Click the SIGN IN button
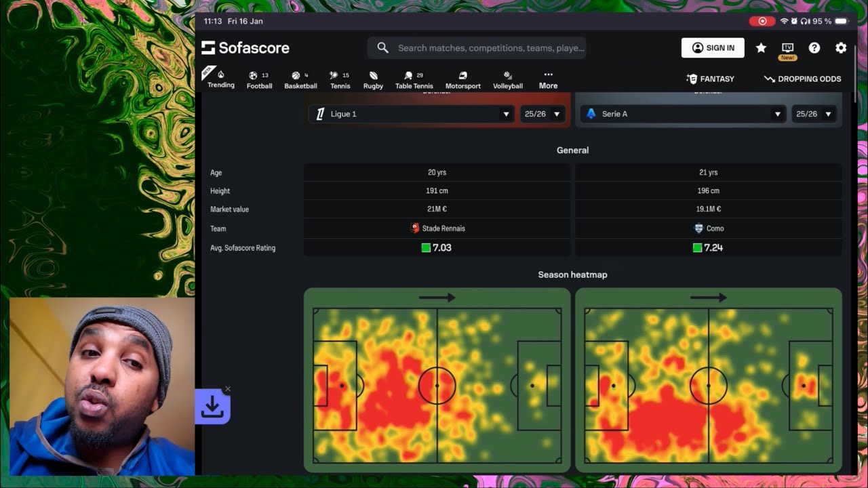 pyautogui.click(x=713, y=47)
